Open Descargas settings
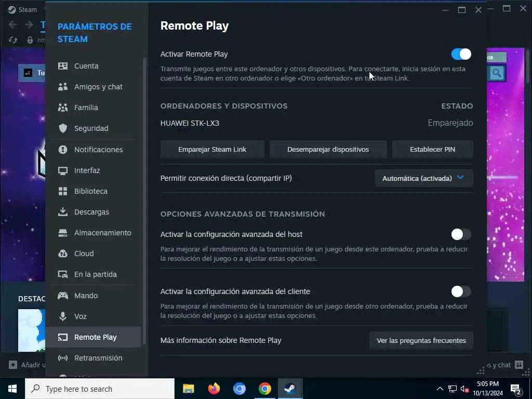The height and width of the screenshot is (399, 532). click(x=93, y=212)
